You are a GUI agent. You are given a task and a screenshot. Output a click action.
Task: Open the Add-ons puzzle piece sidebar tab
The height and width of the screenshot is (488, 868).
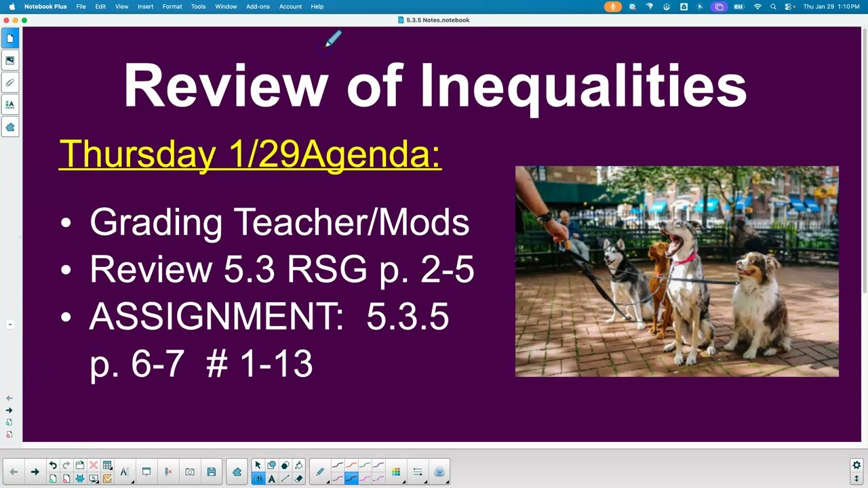(x=10, y=127)
